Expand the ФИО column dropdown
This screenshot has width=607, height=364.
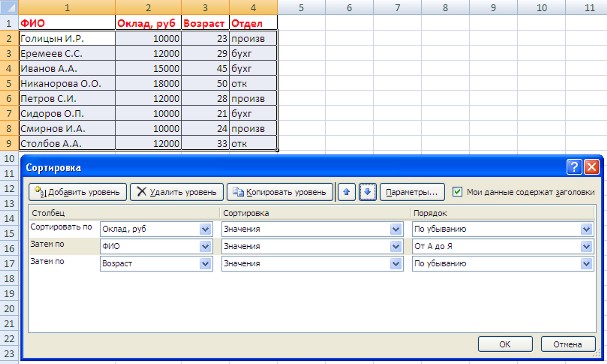point(206,246)
